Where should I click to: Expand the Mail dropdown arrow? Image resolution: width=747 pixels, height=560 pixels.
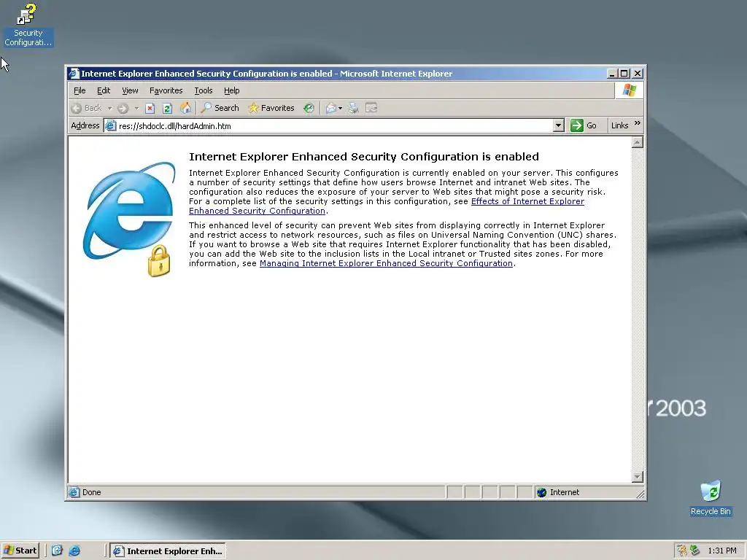340,108
